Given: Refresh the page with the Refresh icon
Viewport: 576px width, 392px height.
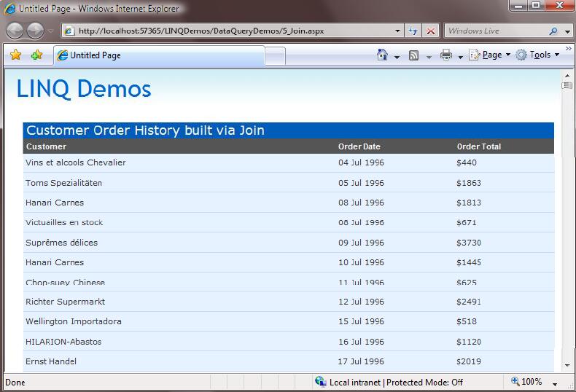Looking at the screenshot, I should [413, 31].
